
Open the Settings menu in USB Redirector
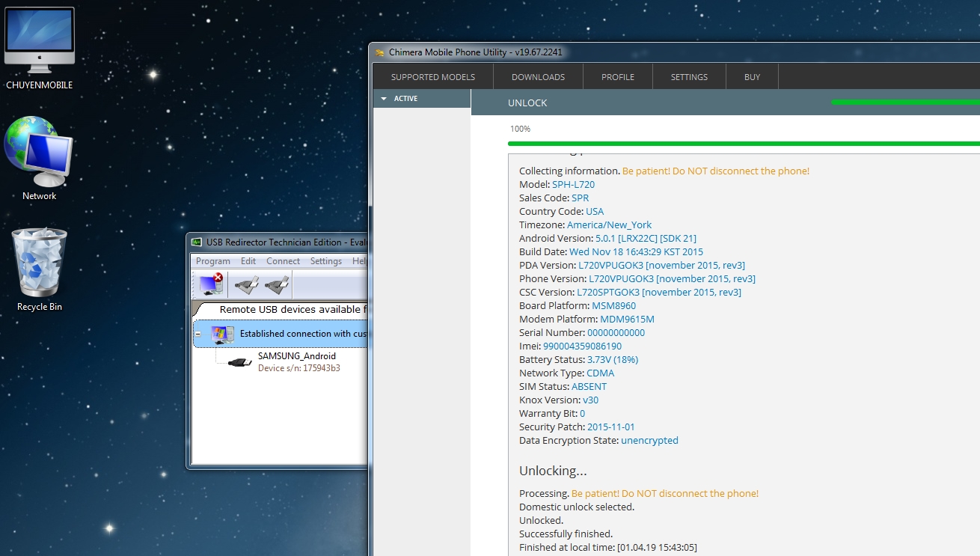point(326,261)
